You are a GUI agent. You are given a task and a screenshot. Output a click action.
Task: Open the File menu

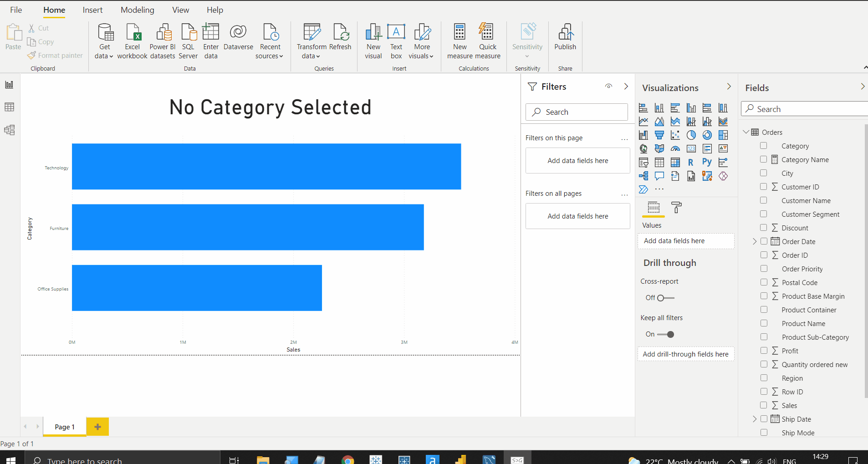pos(16,10)
